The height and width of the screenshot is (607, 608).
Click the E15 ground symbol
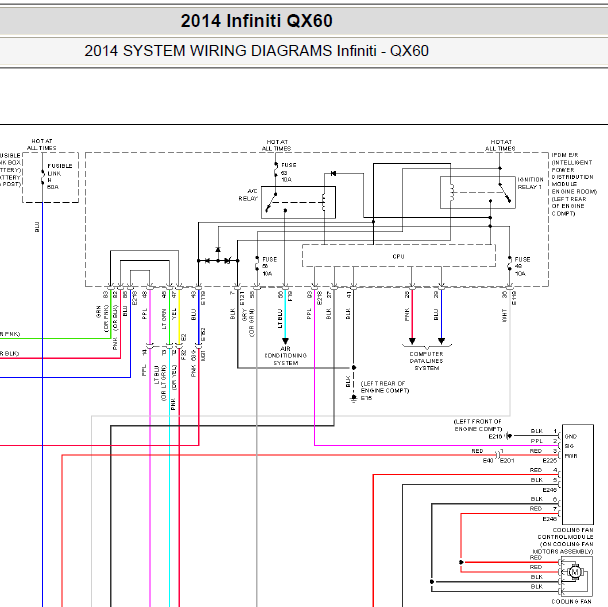(353, 398)
